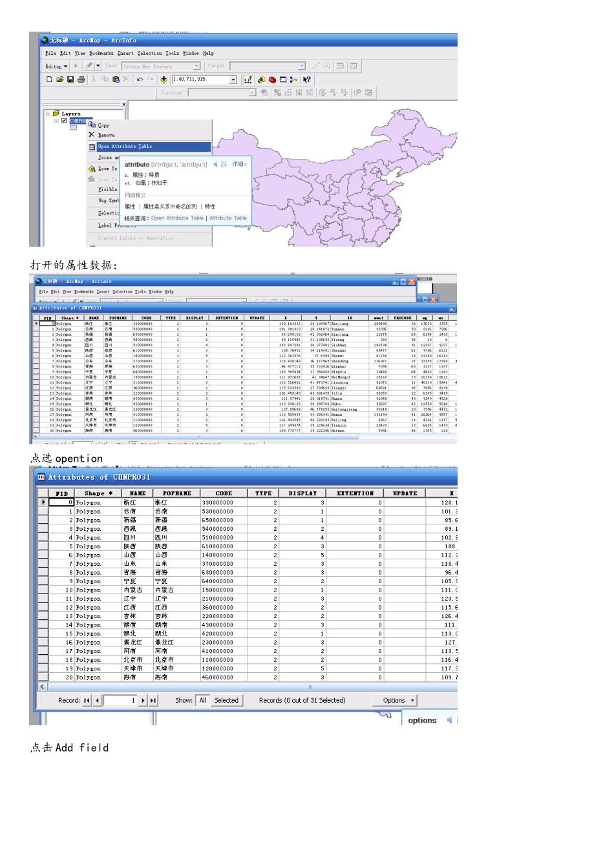
Task: Click the CHNPRO layer color swatch
Action: tap(74, 127)
